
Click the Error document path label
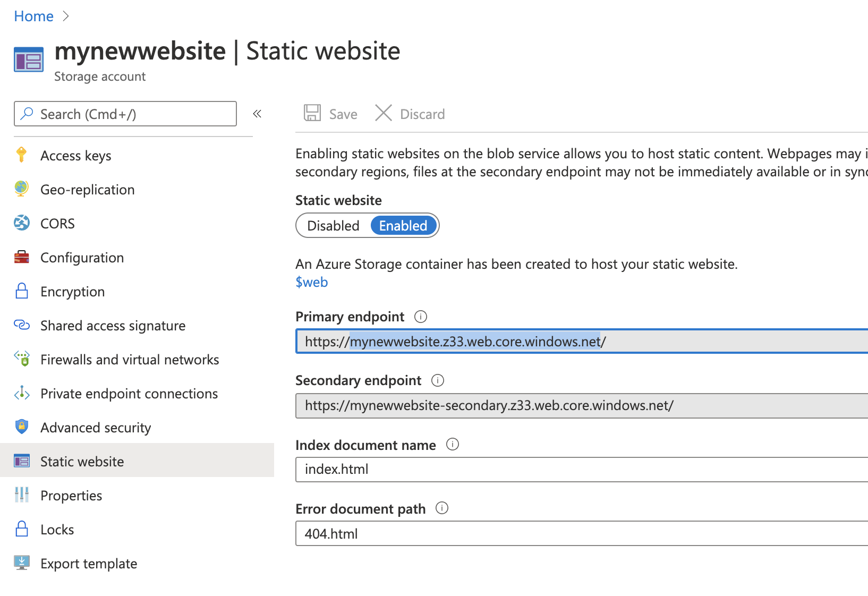[x=360, y=509]
